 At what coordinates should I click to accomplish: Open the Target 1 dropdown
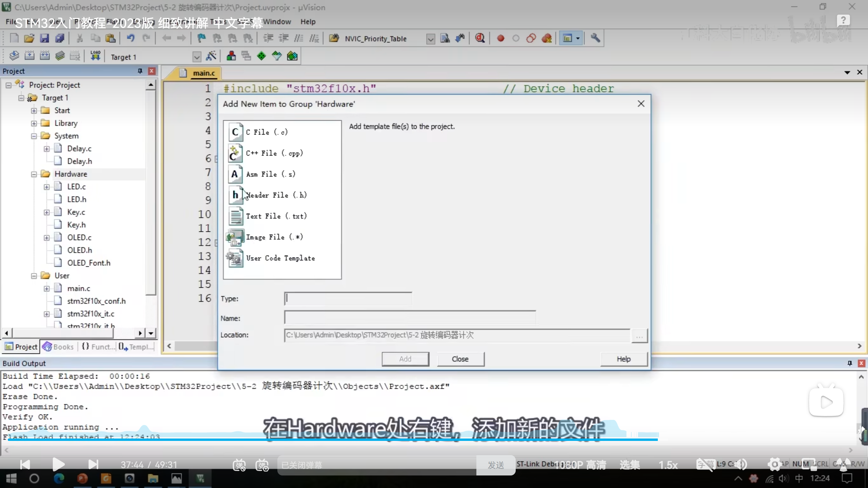(197, 57)
